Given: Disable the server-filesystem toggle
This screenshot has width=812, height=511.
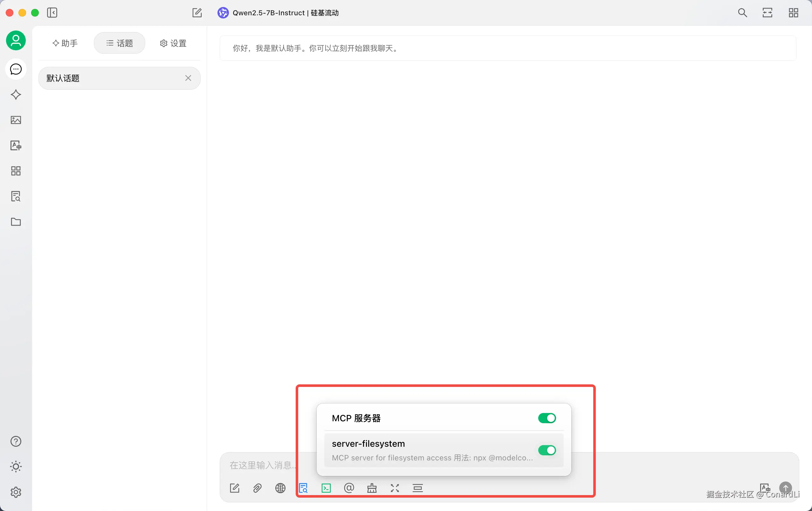Looking at the screenshot, I should pyautogui.click(x=547, y=450).
